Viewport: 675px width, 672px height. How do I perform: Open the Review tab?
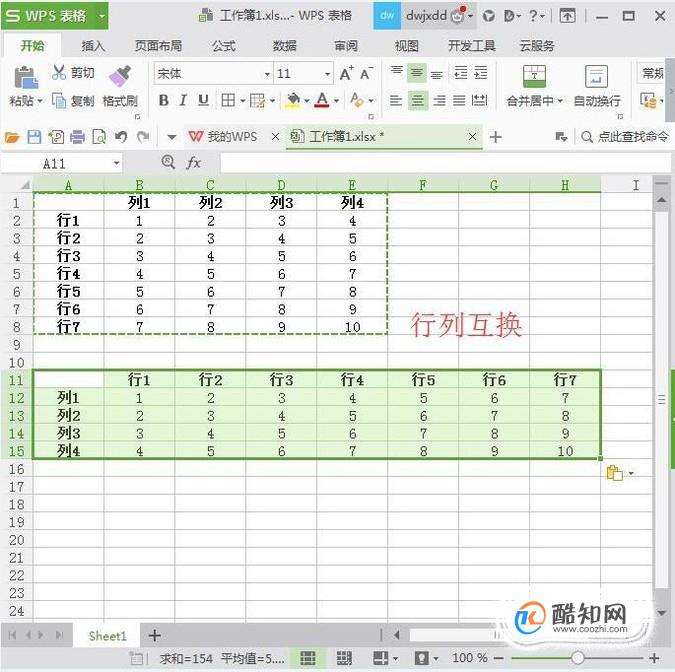(x=346, y=46)
